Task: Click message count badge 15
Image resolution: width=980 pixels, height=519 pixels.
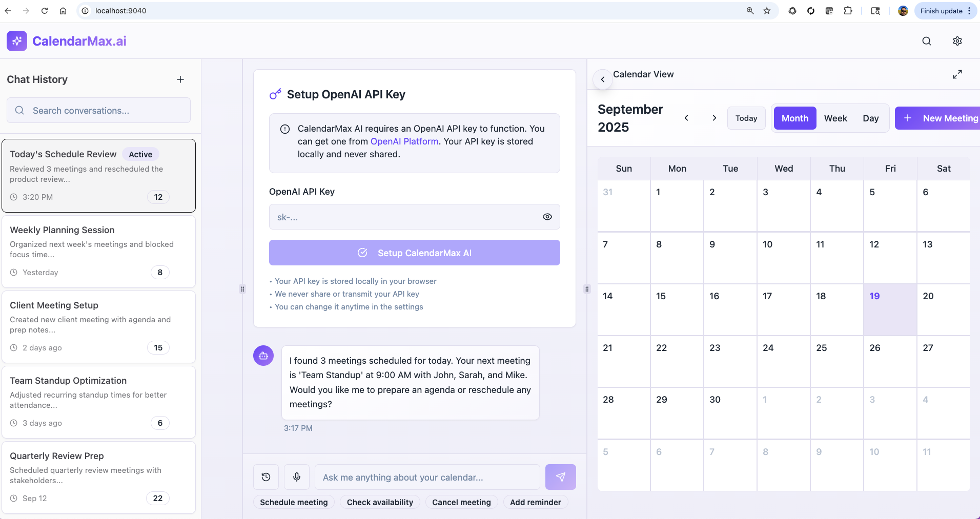Action: (x=158, y=347)
